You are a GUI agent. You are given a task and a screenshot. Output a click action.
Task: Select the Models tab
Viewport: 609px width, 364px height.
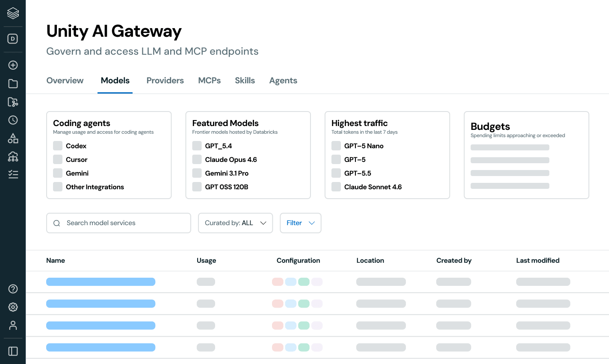pos(115,80)
